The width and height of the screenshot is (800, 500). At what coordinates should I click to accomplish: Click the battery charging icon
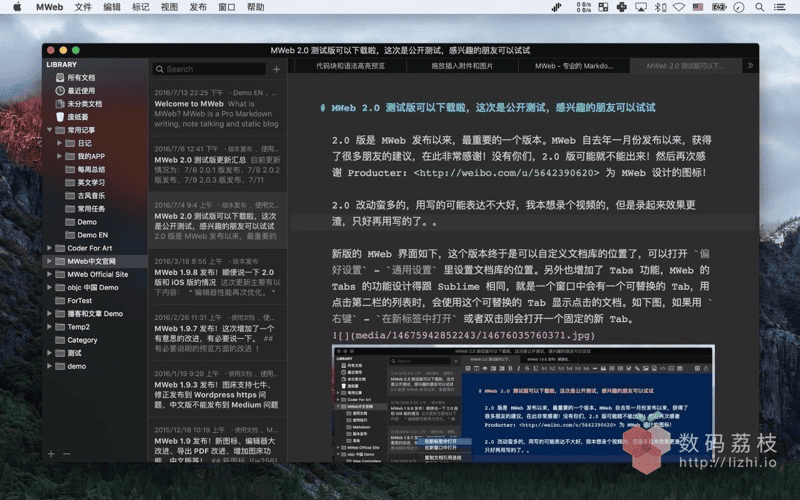(719, 7)
